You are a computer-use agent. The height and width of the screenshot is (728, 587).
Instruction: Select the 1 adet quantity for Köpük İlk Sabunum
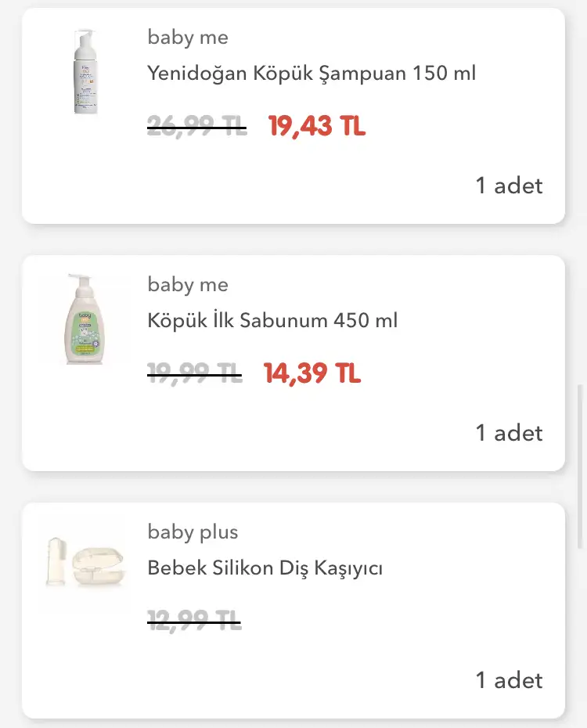click(509, 433)
